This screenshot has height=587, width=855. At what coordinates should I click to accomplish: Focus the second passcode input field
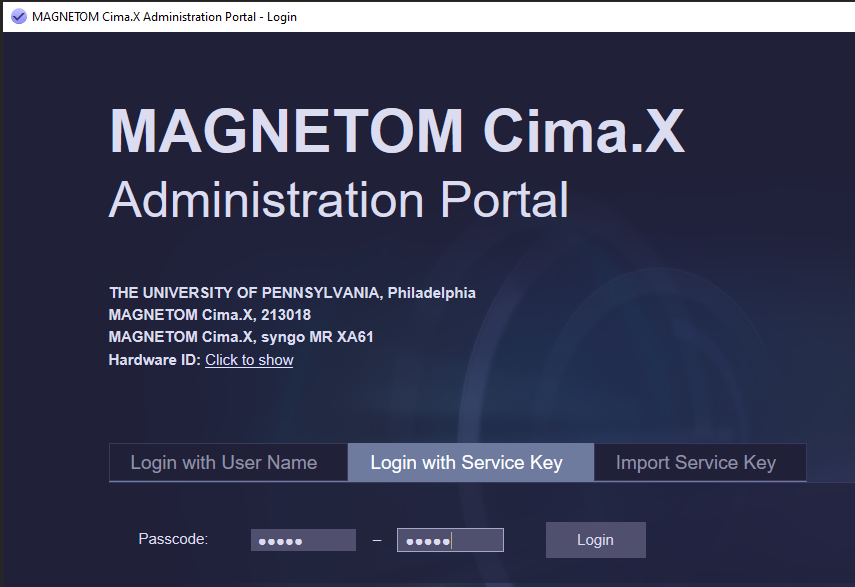[x=450, y=540]
